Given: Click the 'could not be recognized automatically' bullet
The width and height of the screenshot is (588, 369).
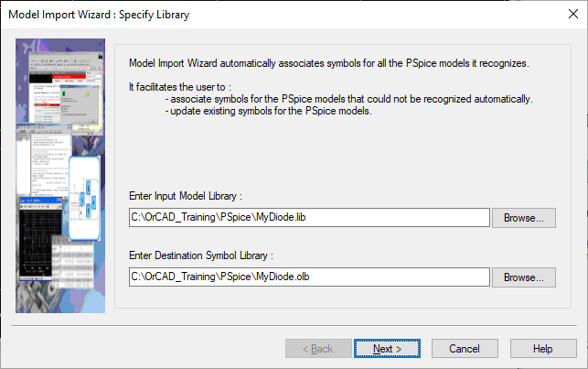Looking at the screenshot, I should [x=348, y=99].
